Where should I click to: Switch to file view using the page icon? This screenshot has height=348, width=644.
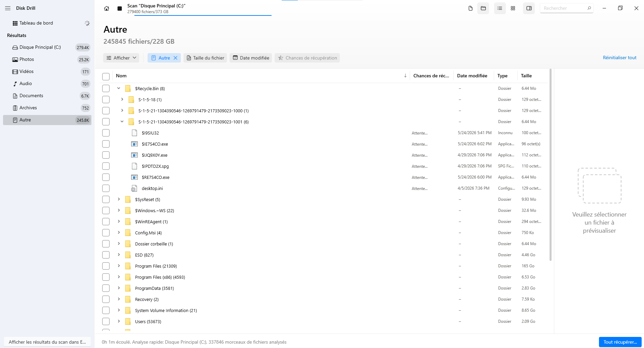click(471, 8)
